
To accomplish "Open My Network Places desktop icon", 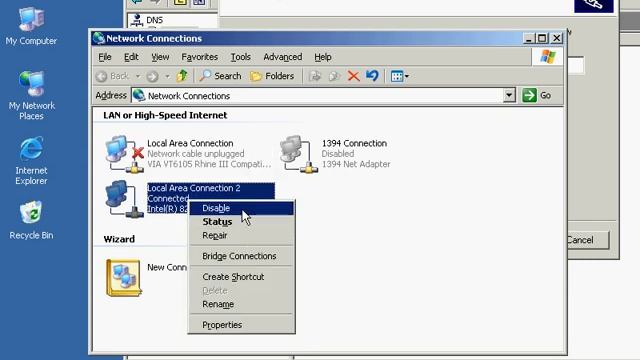I will [x=31, y=95].
